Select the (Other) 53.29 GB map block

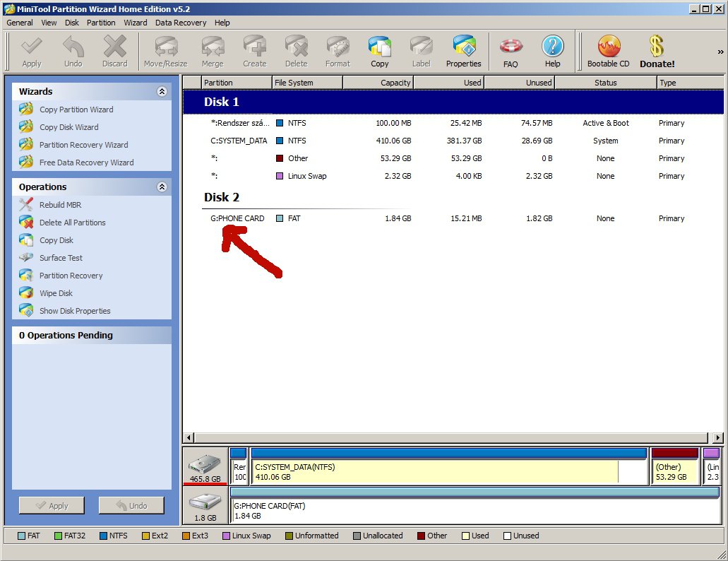pyautogui.click(x=675, y=466)
